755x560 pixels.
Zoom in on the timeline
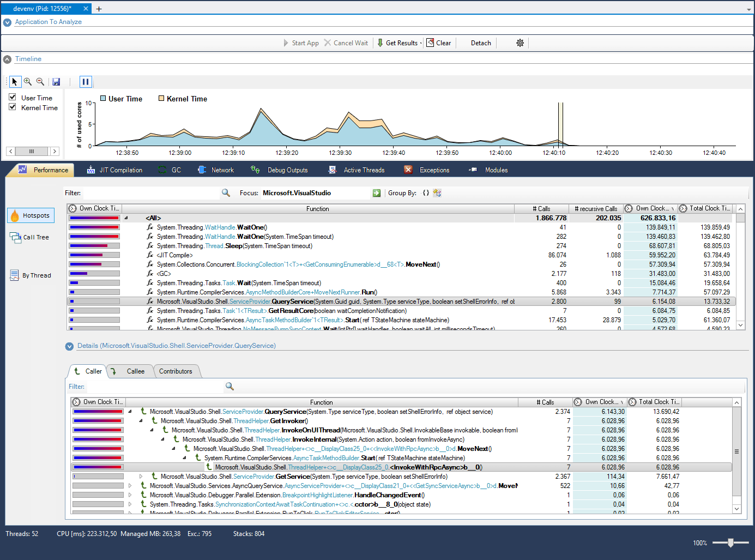click(28, 82)
